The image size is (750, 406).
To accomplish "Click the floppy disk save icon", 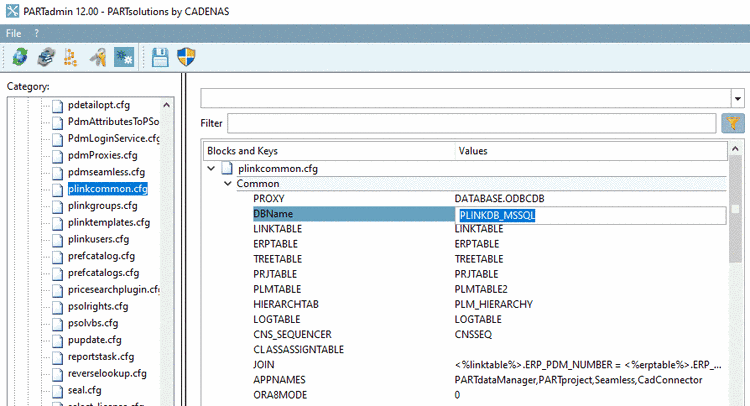I will pyautogui.click(x=160, y=57).
